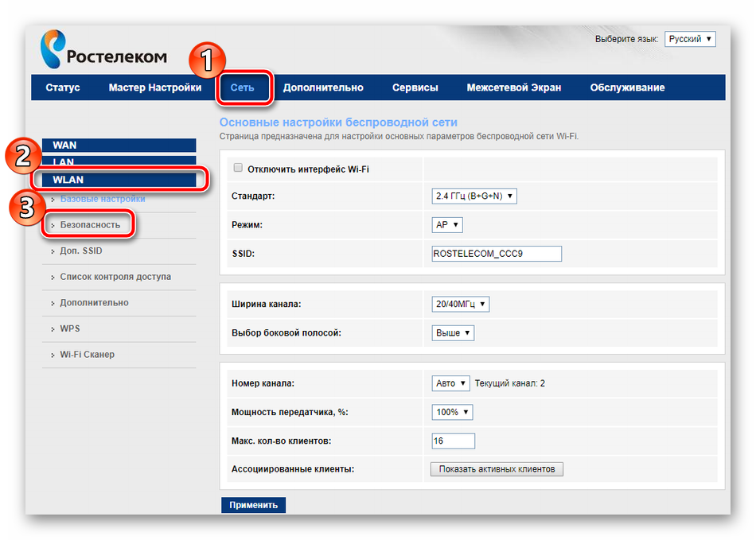Switch to the Сеть tab
Viewport: 756px width, 540px height.
click(243, 87)
